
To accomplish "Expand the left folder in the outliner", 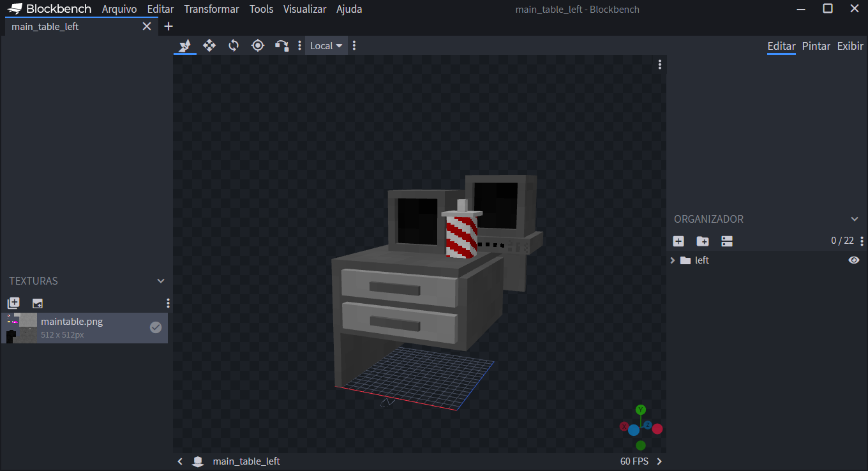I will (672, 260).
